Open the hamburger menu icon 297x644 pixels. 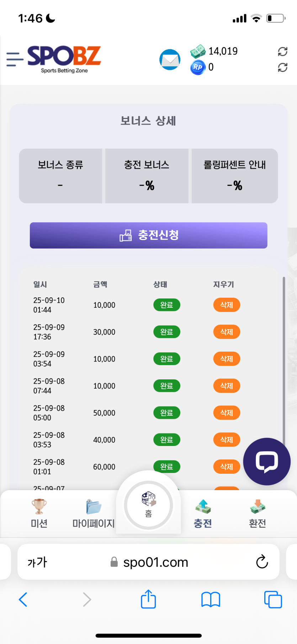(x=15, y=59)
